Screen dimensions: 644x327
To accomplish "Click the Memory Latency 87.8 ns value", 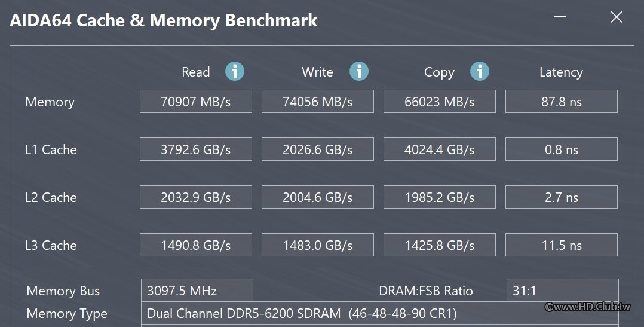I will (562, 102).
